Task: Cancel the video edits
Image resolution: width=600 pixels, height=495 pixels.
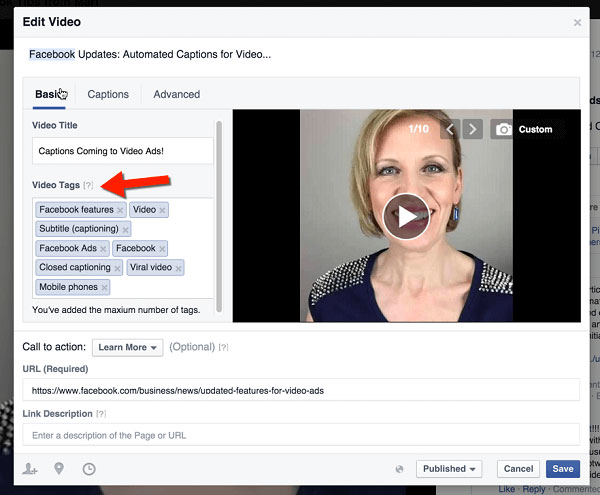Action: pos(518,469)
